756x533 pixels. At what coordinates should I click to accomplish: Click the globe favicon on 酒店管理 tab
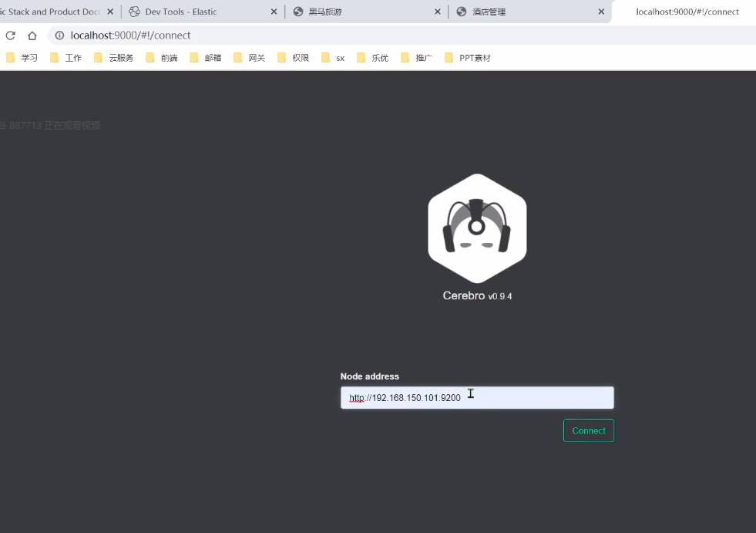click(x=462, y=12)
